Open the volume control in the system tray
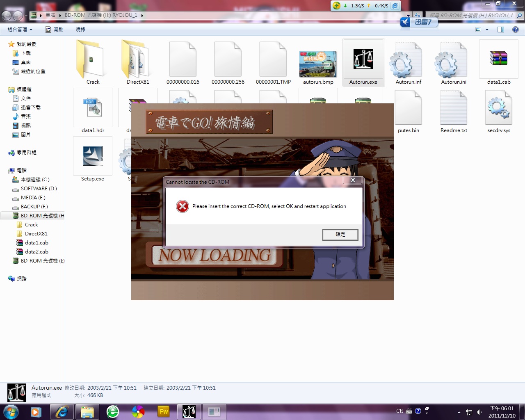 pyautogui.click(x=479, y=412)
